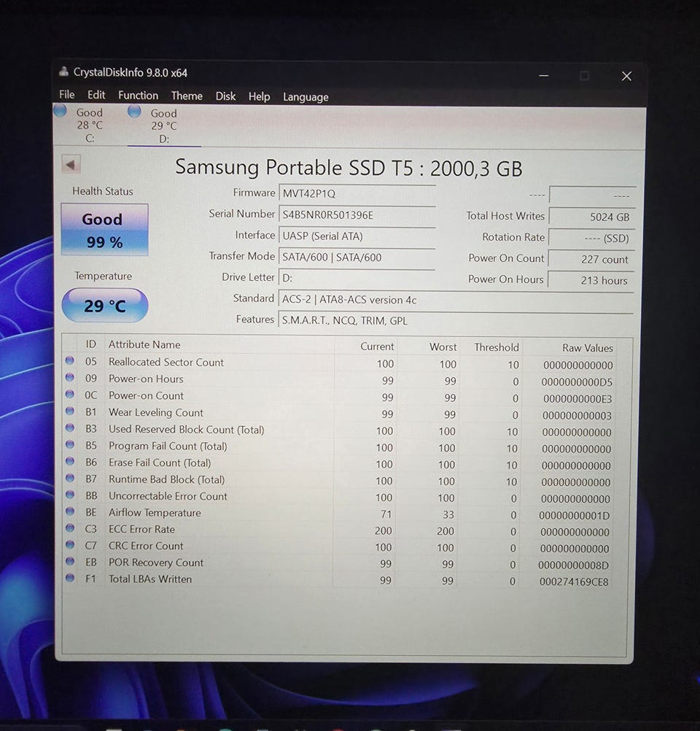Click Total Host Writes value 5024 GB
Image resolution: width=700 pixels, height=731 pixels.
(x=592, y=217)
